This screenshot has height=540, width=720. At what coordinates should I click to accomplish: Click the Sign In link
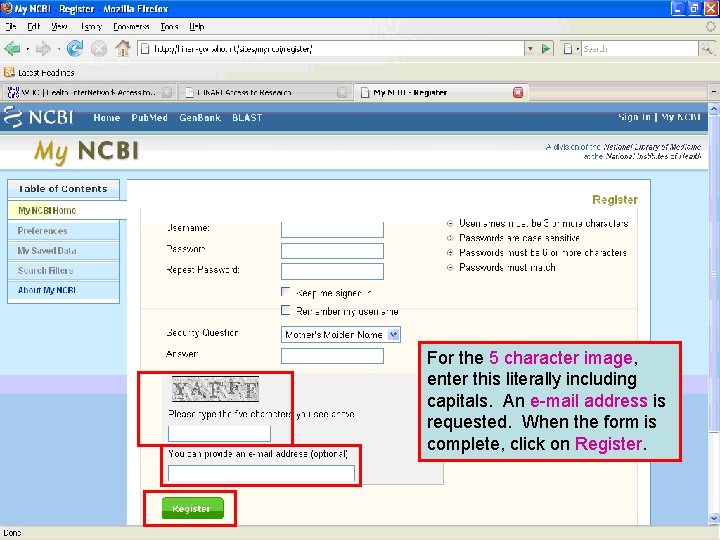click(x=634, y=117)
